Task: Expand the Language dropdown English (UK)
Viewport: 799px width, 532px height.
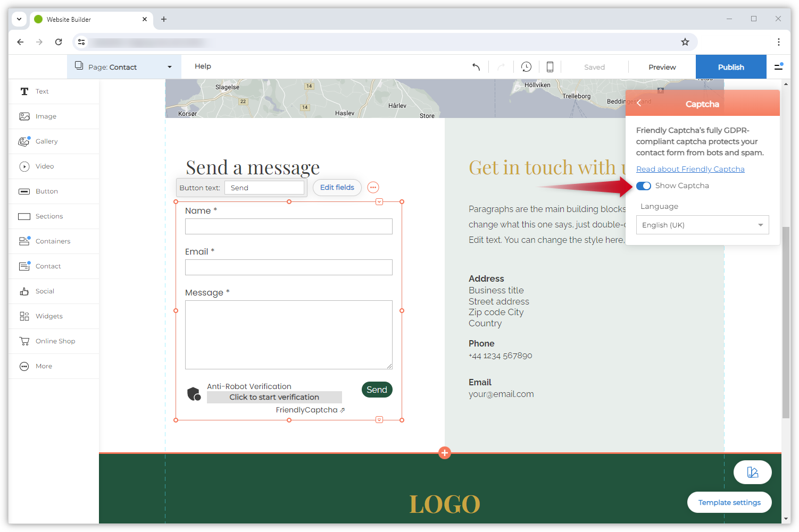Action: [x=702, y=225]
